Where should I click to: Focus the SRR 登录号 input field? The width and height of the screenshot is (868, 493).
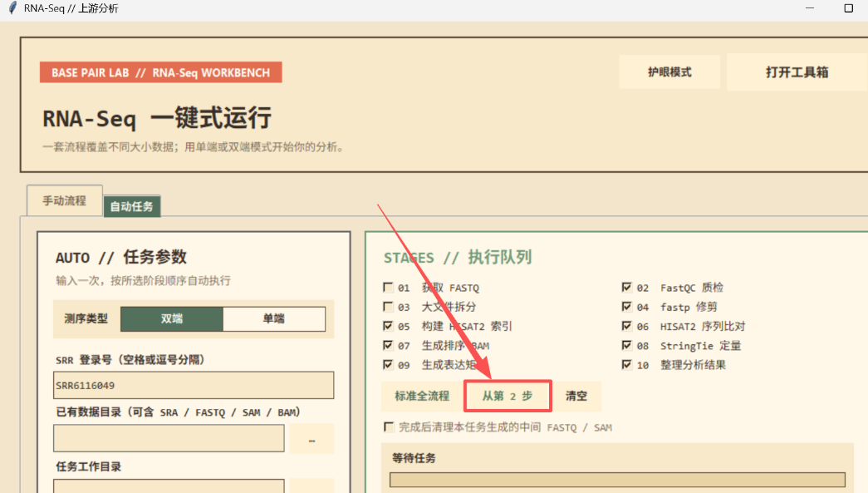(x=194, y=385)
